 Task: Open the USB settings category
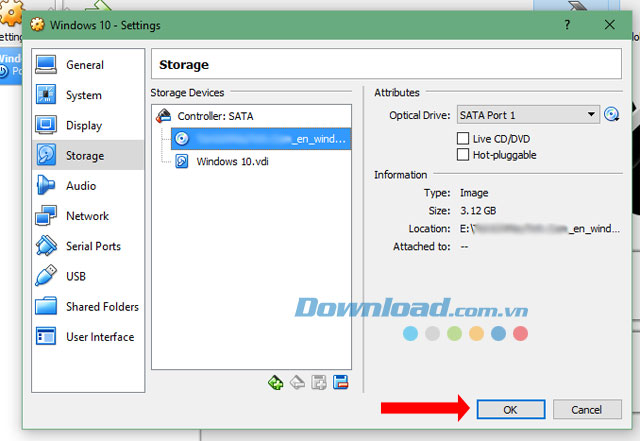coord(88,276)
